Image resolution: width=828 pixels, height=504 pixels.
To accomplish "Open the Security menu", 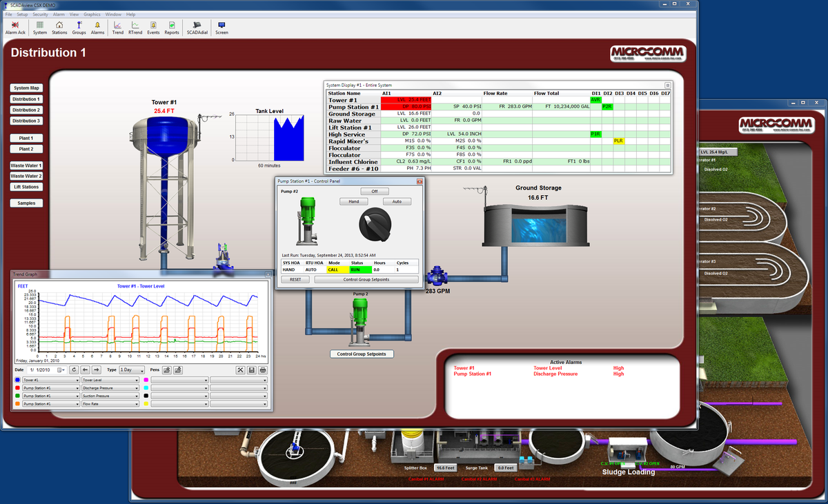I will click(x=41, y=14).
